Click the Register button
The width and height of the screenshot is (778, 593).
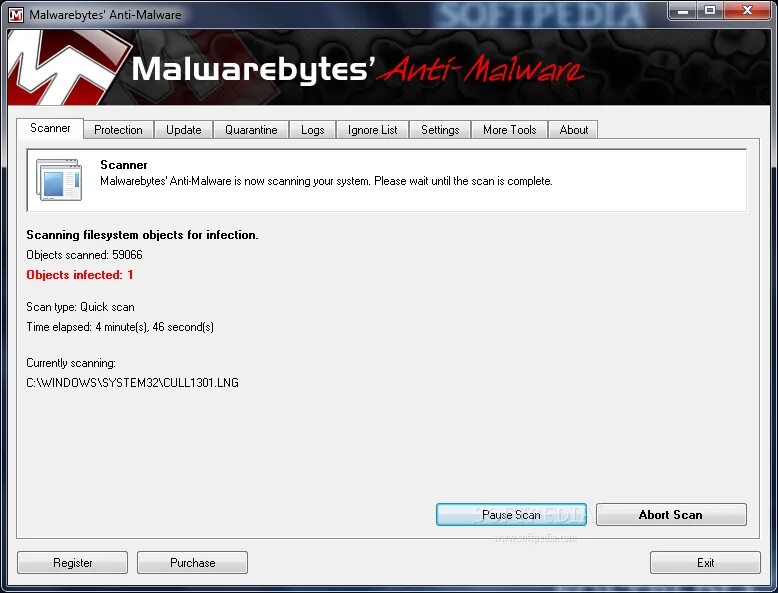[x=72, y=563]
